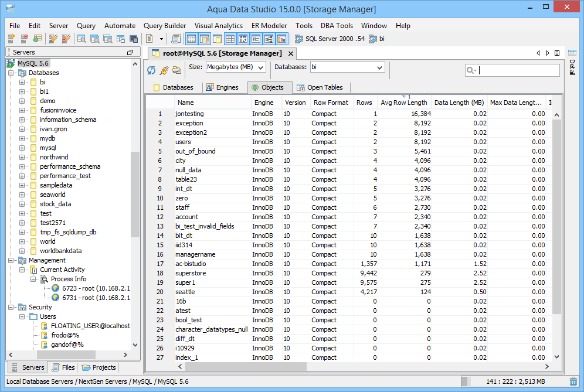Image resolution: width=584 pixels, height=392 pixels.
Task: Toggle the yellow window toolbar button
Action: coord(217,38)
